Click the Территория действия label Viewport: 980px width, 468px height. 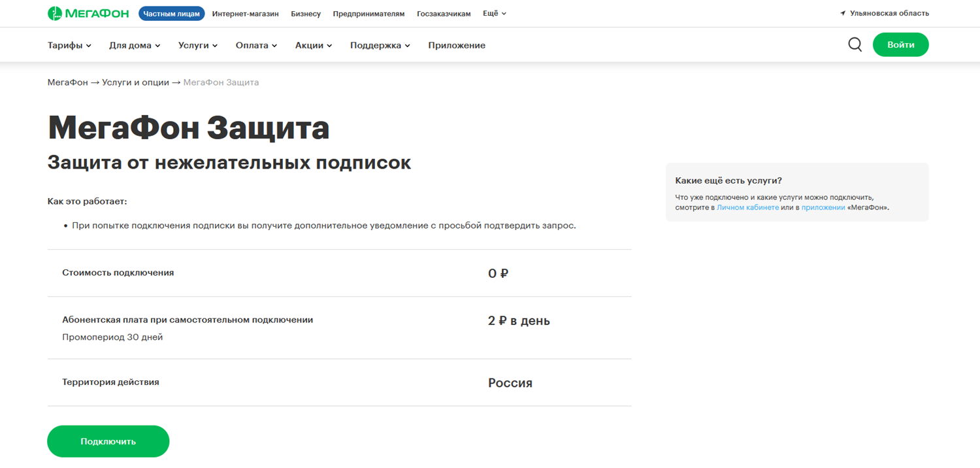(x=110, y=382)
